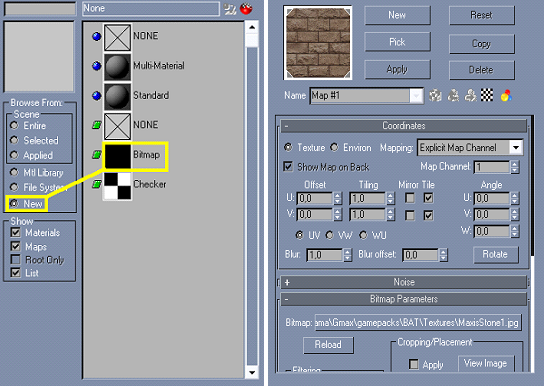Click the New button
The width and height of the screenshot is (544, 386).
point(397,15)
